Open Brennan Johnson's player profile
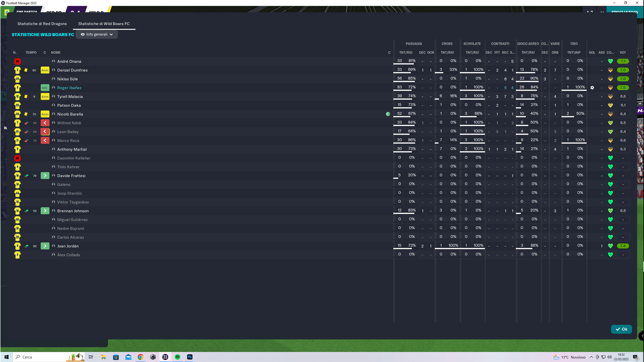This screenshot has width=644, height=362. pos(73,211)
